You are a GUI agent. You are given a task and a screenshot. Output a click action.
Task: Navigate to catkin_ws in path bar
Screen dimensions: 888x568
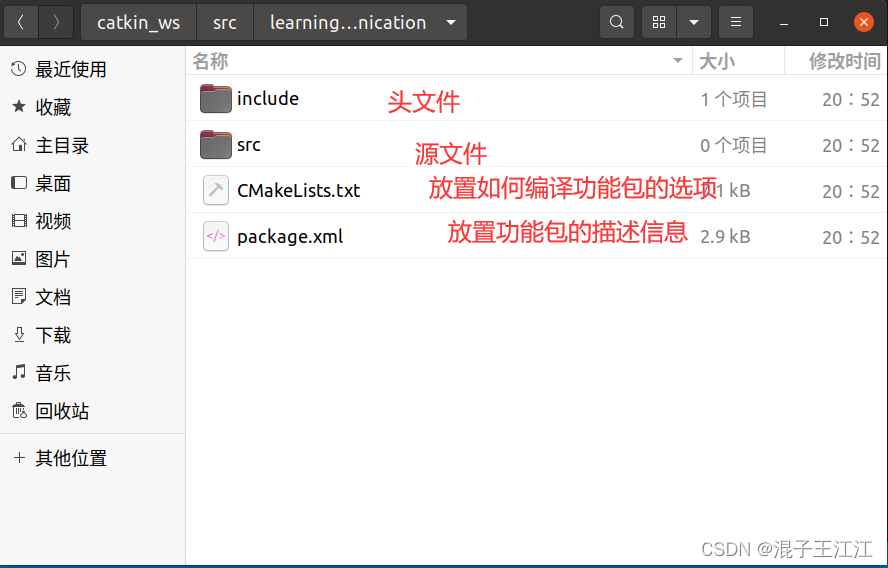[138, 23]
